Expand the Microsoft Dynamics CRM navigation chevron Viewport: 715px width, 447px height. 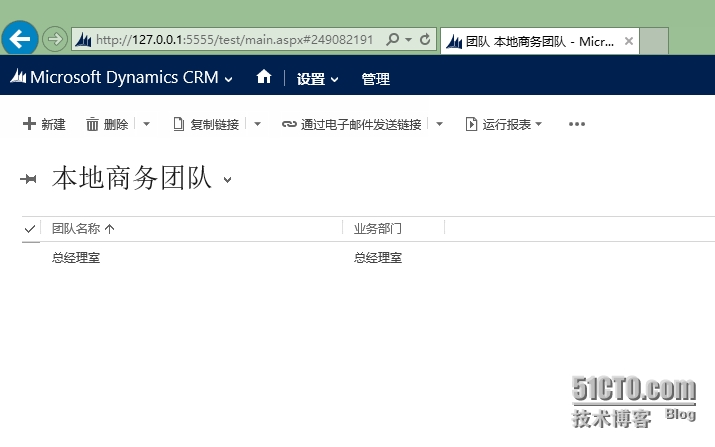[x=228, y=79]
